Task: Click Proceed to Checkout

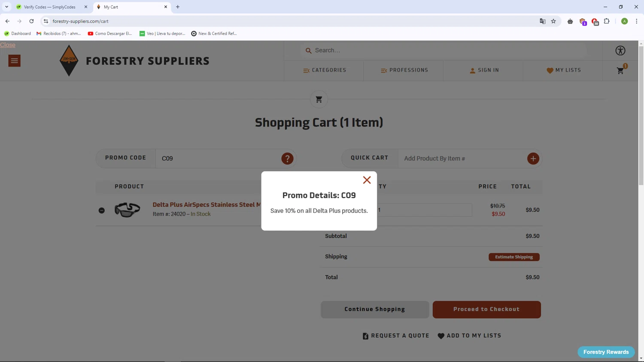Action: (x=486, y=310)
